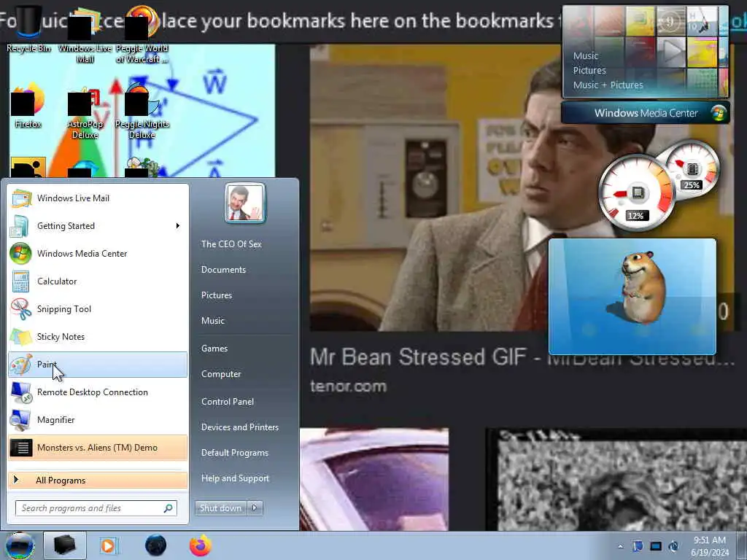
Task: Open Pictures from Start menu
Action: 217,295
